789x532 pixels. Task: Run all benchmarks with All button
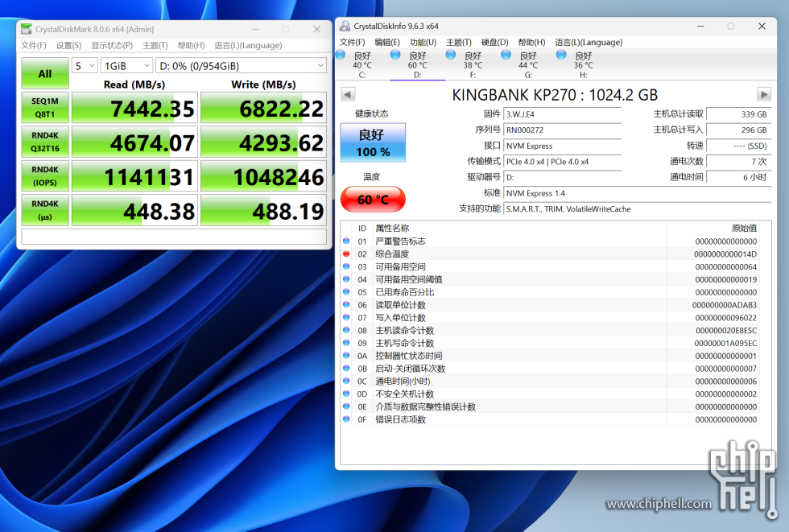point(45,73)
